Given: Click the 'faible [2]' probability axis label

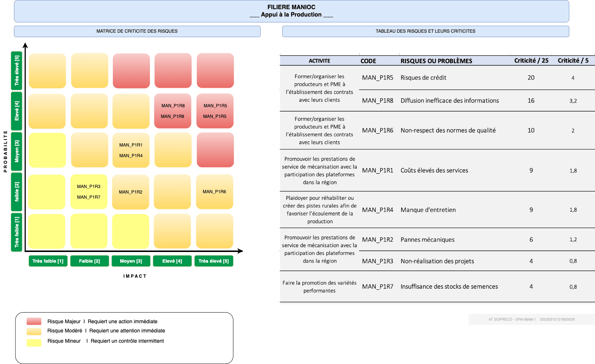Looking at the screenshot, I should [x=17, y=192].
